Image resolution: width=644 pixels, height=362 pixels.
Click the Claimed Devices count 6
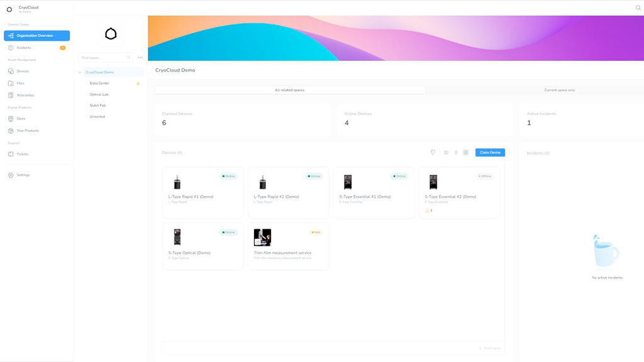click(164, 123)
